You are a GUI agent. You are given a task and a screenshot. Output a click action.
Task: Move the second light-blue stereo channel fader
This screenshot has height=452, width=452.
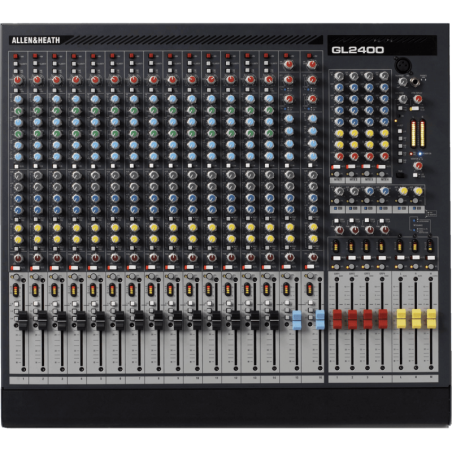pos(320,320)
